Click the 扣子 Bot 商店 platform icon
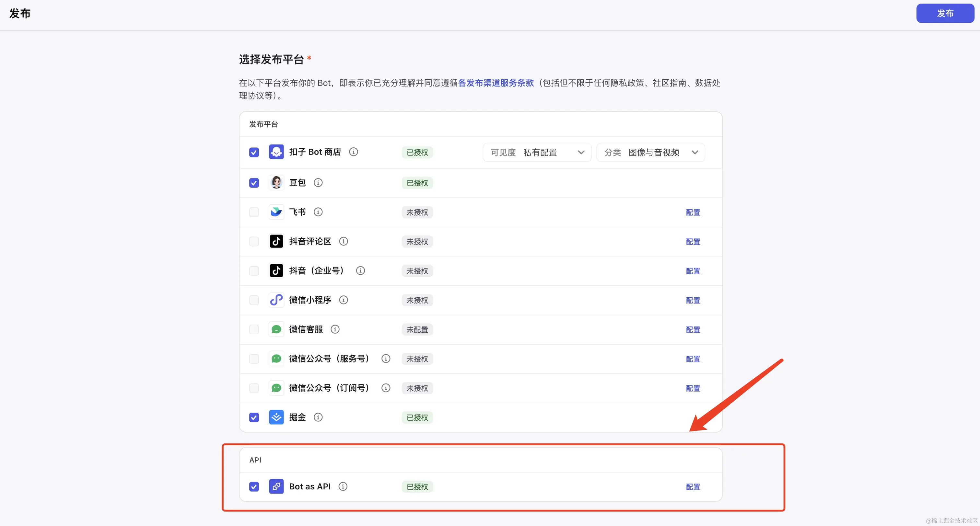Viewport: 980px width, 526px height. pos(276,152)
